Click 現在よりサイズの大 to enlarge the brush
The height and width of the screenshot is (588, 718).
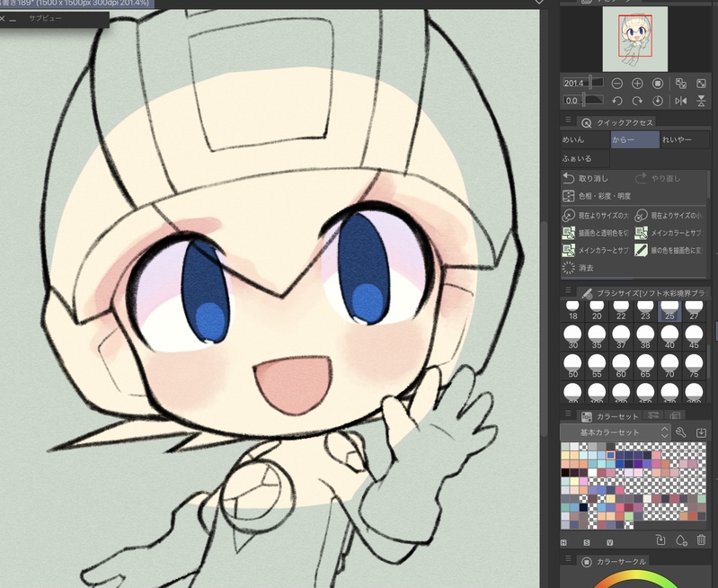click(x=597, y=215)
